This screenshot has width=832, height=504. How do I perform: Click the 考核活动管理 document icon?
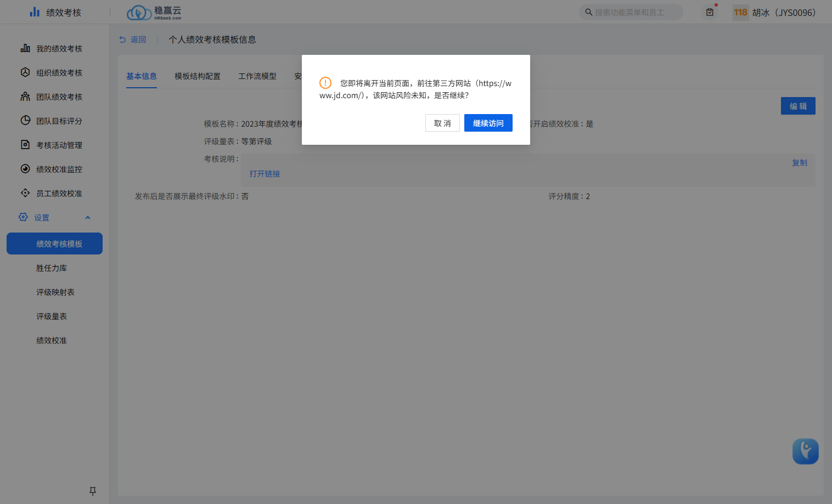pos(25,145)
